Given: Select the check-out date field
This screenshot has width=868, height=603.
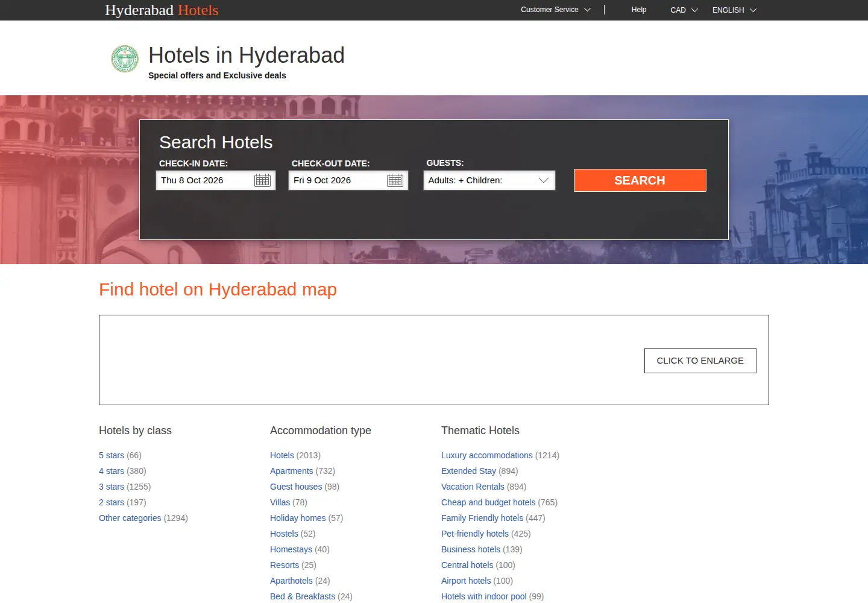Looking at the screenshot, I should [348, 180].
